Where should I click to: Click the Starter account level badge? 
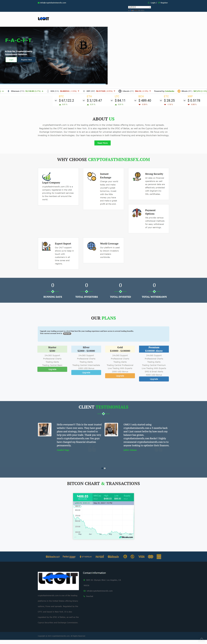[67, 334]
